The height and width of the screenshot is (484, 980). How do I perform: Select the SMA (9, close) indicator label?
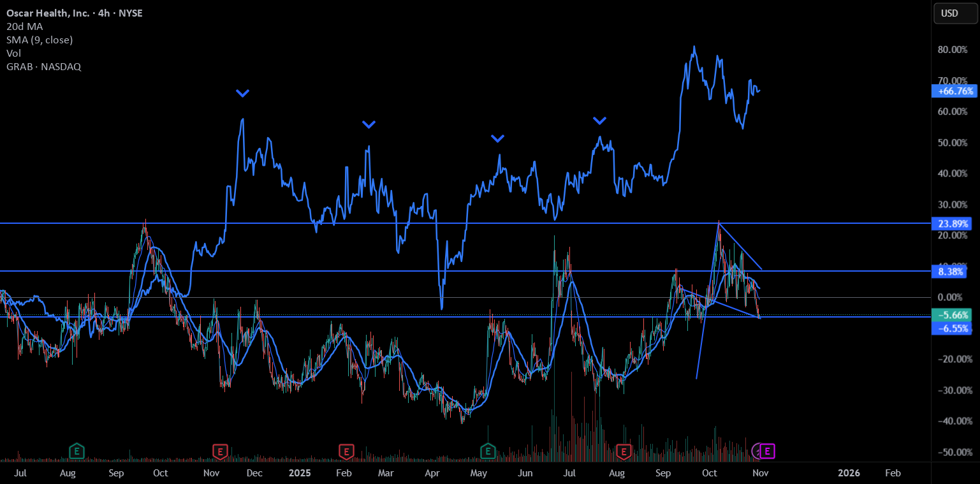coord(40,40)
